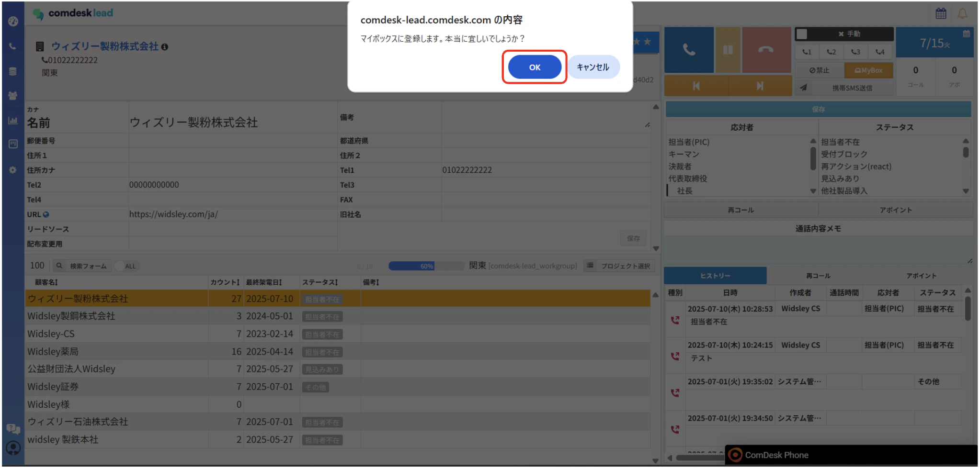Go to the previous lead record
Screen dimensions: 980x468
696,86
